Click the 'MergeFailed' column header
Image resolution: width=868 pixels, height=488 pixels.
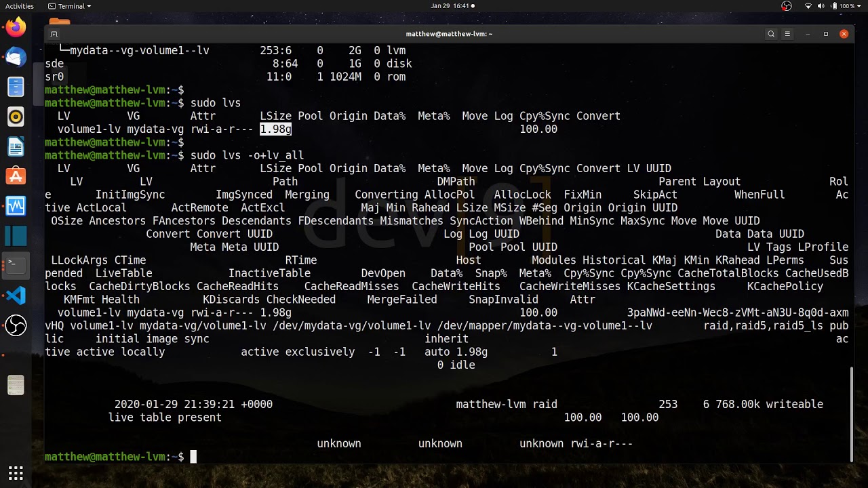[x=402, y=300]
